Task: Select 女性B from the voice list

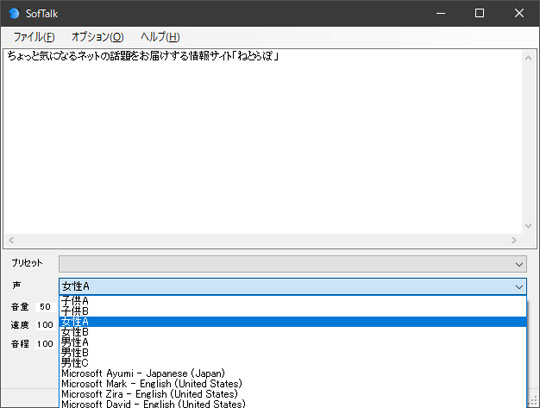Action: click(293, 332)
